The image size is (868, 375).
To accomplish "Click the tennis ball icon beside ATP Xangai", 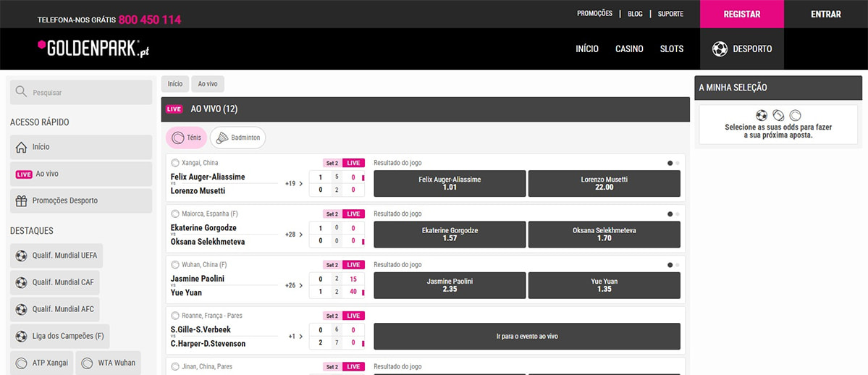I will pos(21,363).
